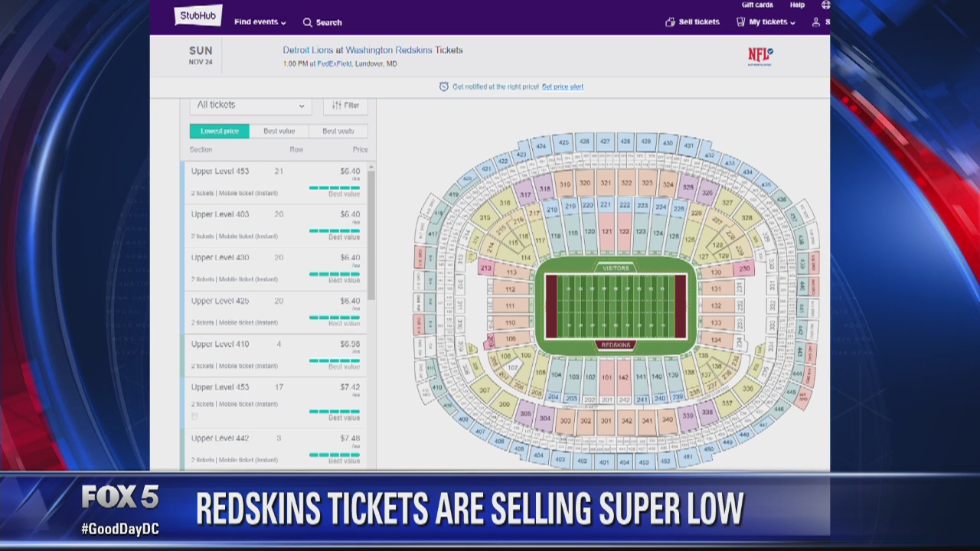Open the Help menu item
The width and height of the screenshot is (980, 551).
(797, 5)
